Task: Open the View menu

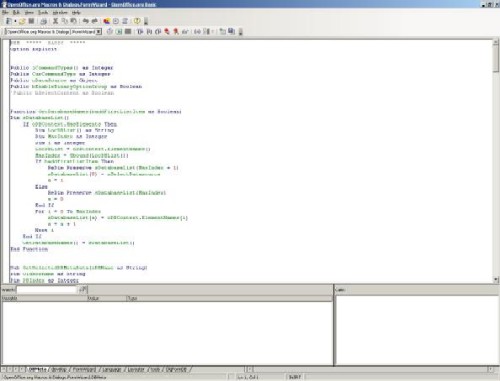Action: pos(29,12)
